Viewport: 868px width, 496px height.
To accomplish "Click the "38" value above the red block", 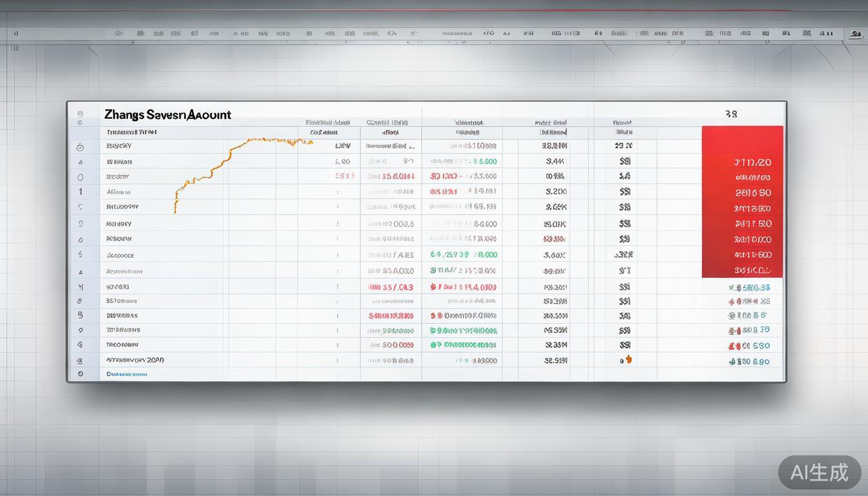I will point(730,114).
